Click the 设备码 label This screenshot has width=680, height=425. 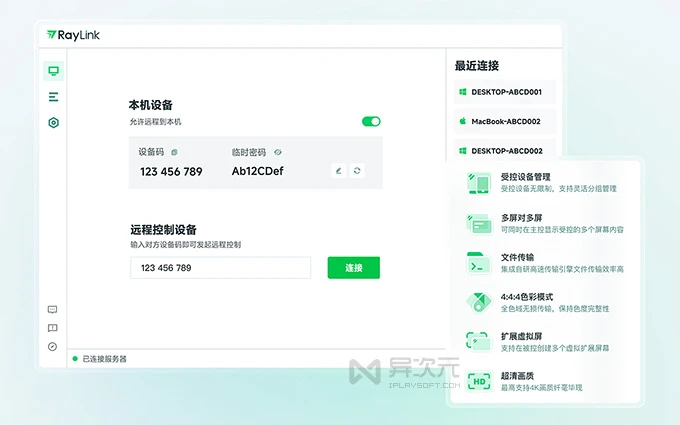151,152
